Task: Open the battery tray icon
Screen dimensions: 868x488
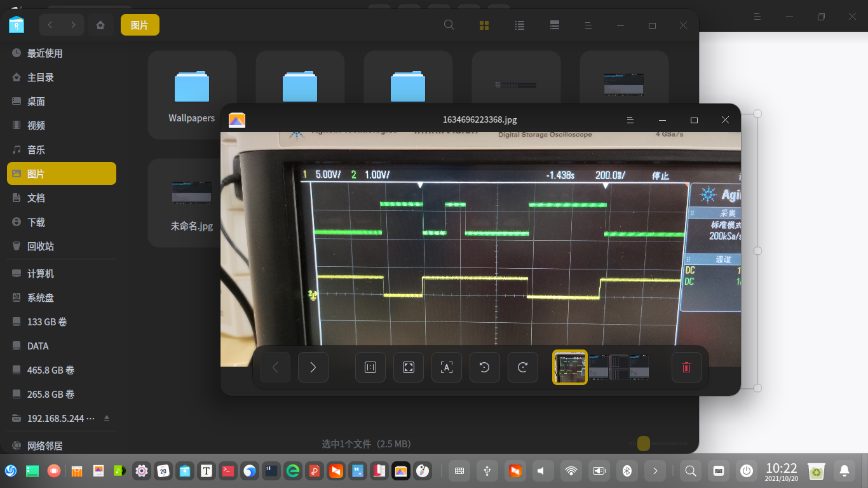Action: 599,471
